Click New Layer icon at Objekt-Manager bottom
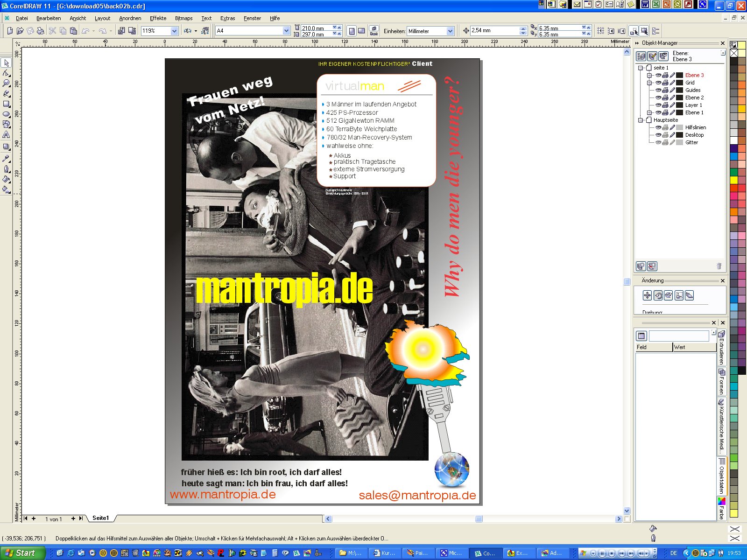Screen dimensions: 747x560 (641, 266)
